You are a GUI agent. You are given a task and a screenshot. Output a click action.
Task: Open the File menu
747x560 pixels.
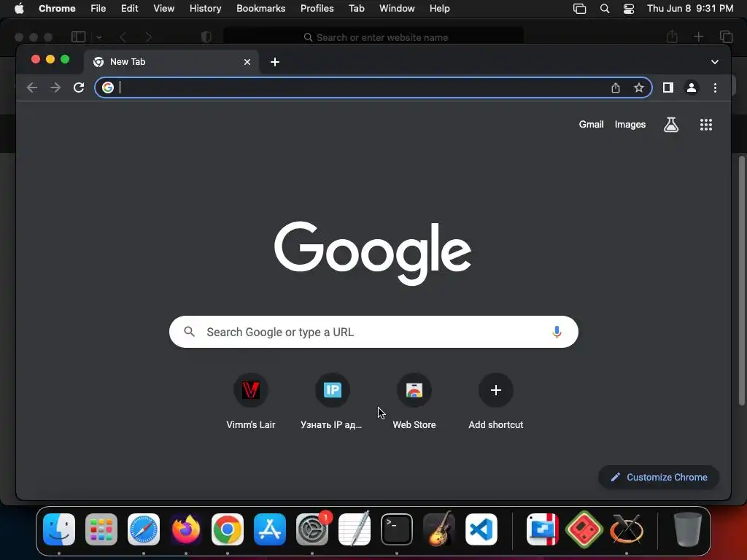point(98,9)
